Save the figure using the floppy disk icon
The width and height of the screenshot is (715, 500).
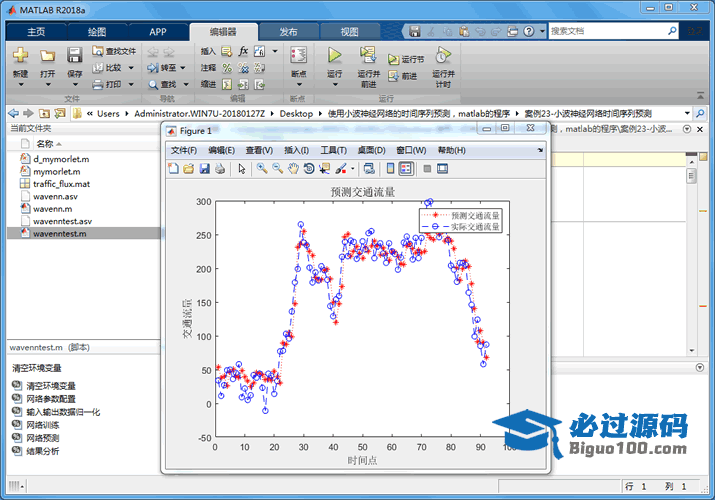(204, 169)
